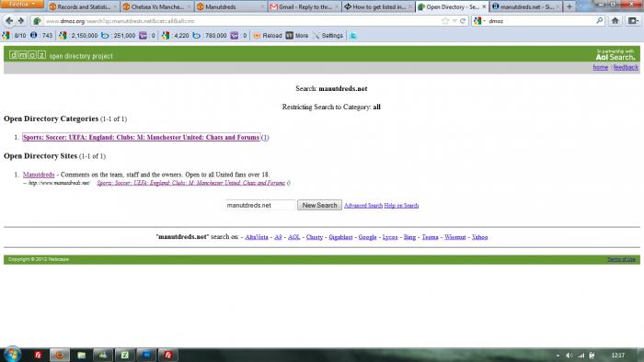
Task: Bookmark this page with the star icon
Action: 445,20
